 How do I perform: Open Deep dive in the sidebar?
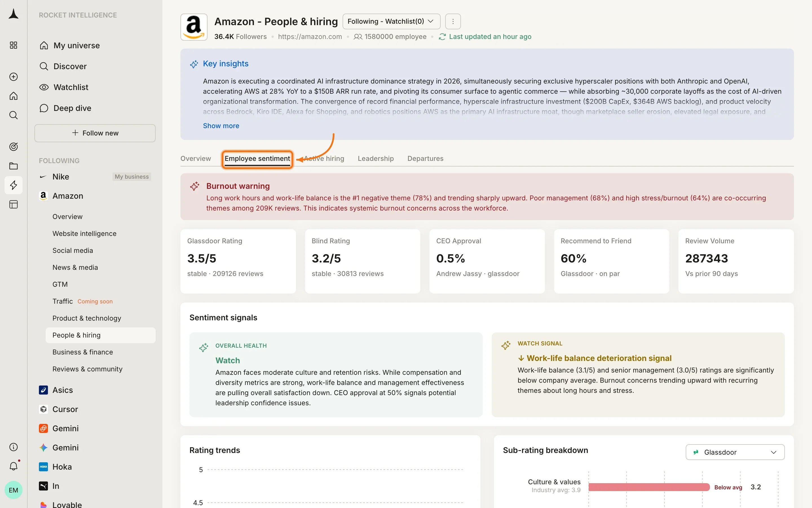tap(95, 108)
